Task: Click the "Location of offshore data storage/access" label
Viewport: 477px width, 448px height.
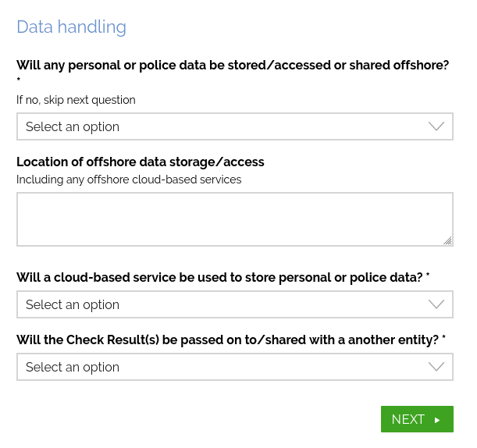Action: pyautogui.click(x=141, y=162)
